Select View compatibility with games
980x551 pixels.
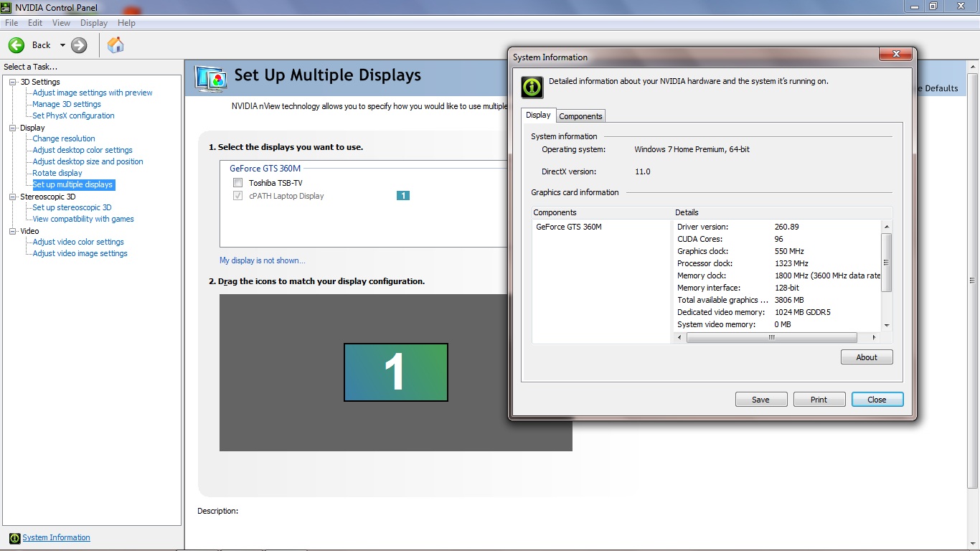point(83,219)
